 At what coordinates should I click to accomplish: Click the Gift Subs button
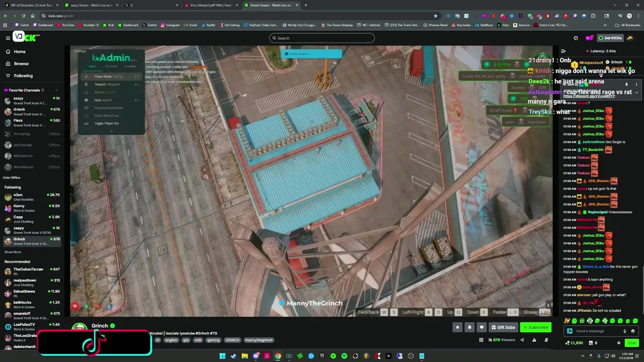[503, 327]
